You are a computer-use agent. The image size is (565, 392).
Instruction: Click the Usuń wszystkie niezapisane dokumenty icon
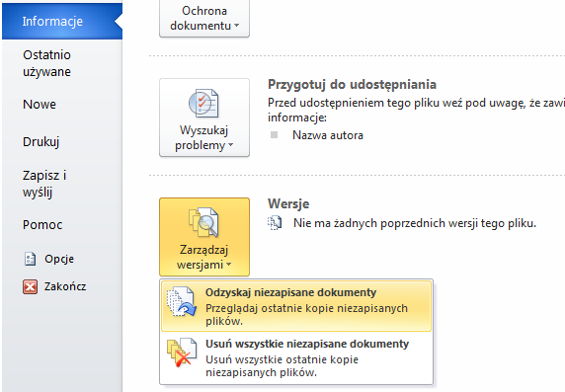182,353
